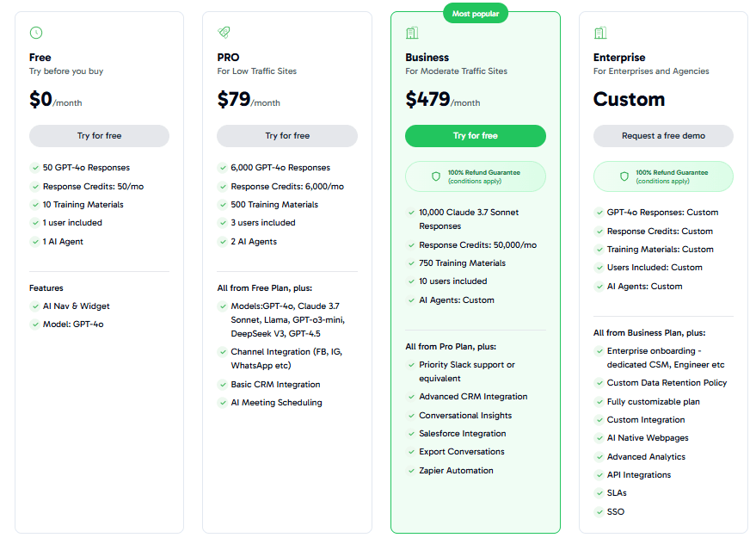756x544 pixels.
Task: Click checkmark beside AI Nav & Widget
Action: pyautogui.click(x=34, y=306)
